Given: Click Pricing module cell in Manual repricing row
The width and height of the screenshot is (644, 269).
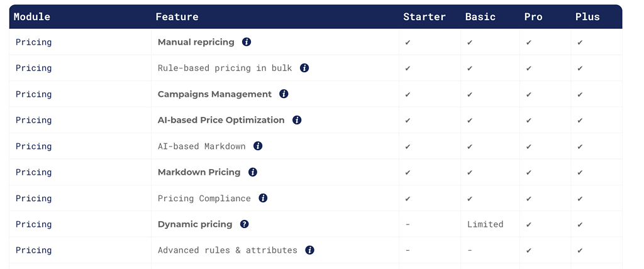Looking at the screenshot, I should [x=34, y=42].
